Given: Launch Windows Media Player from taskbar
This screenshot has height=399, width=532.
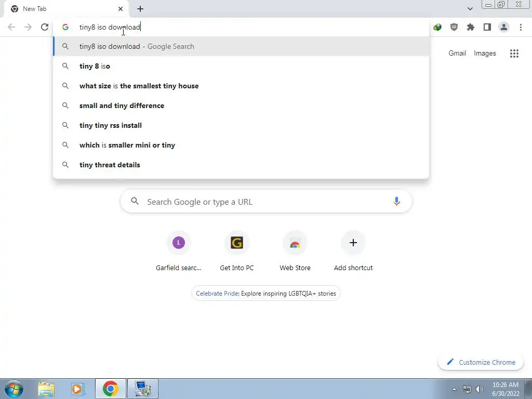Looking at the screenshot, I should point(78,389).
